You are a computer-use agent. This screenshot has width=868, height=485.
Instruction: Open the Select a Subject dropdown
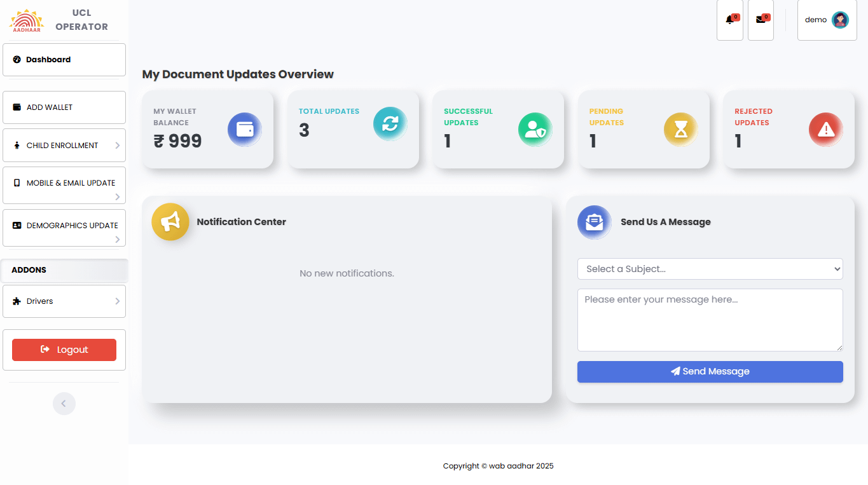pyautogui.click(x=710, y=269)
